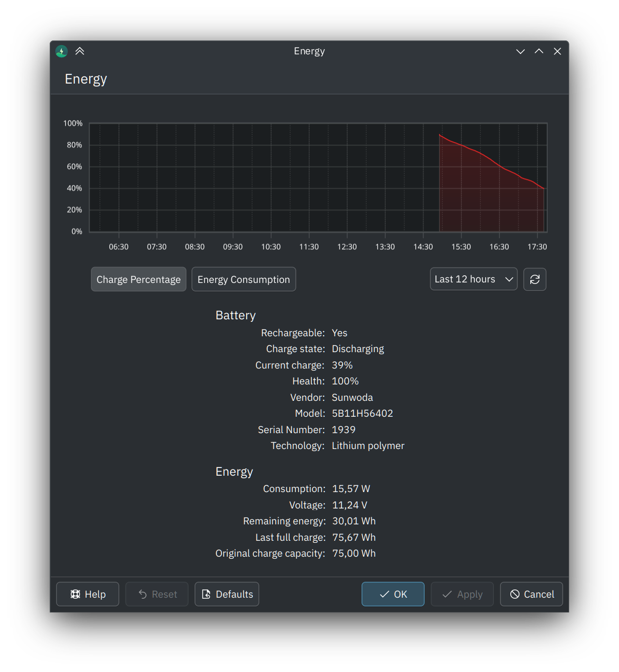Close the Energy window
This screenshot has height=672, width=619.
coord(557,51)
